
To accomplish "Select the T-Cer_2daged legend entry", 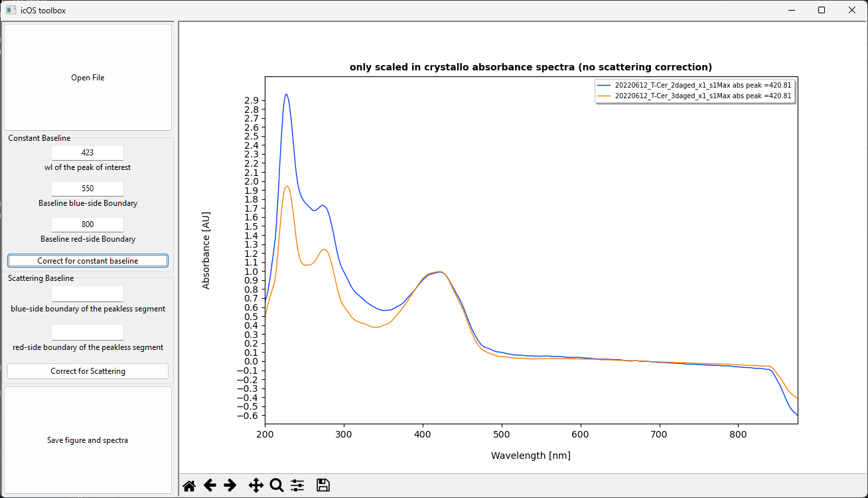I will pos(694,85).
